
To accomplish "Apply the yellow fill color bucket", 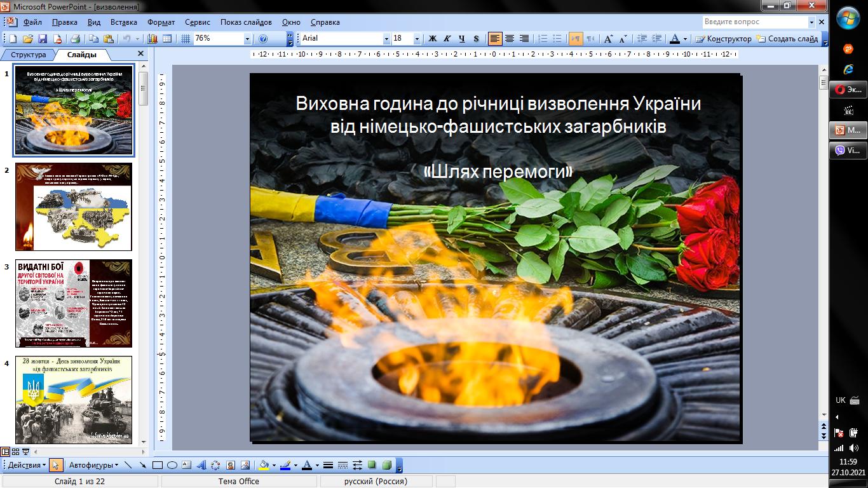I will (264, 465).
